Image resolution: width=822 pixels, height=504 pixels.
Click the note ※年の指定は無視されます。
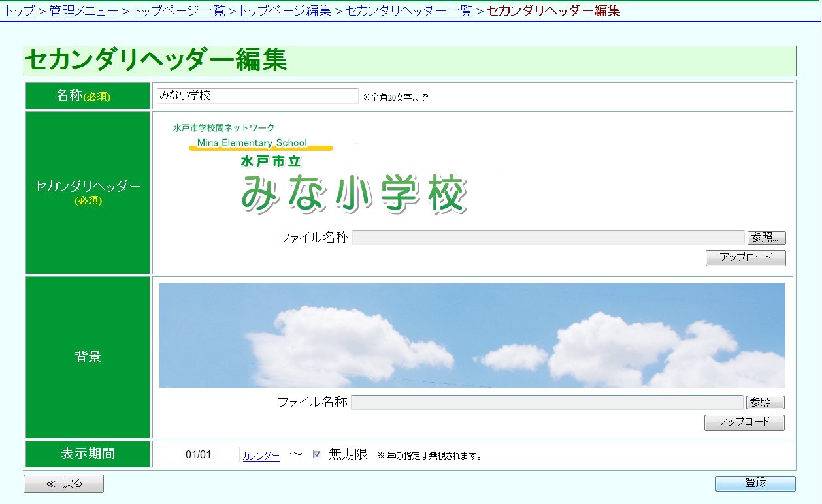point(429,456)
